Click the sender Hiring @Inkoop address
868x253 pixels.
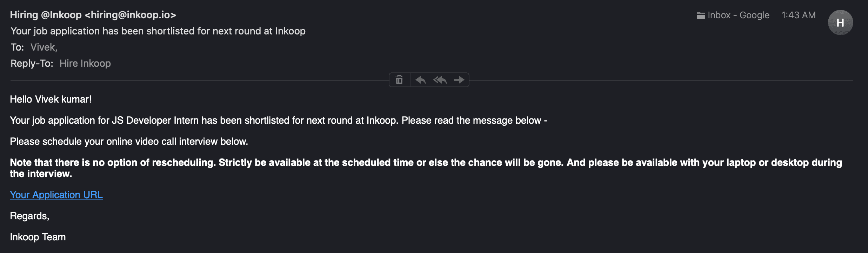(93, 15)
